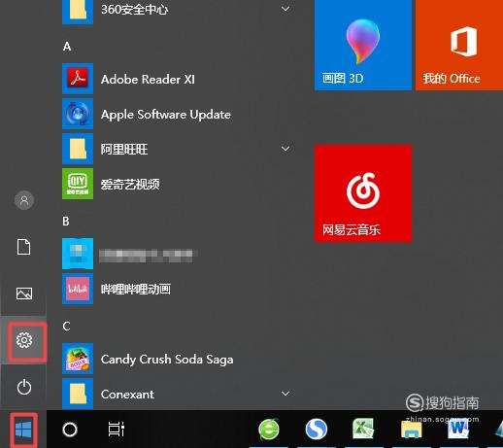Click the 360安全中心 folder icon

(x=78, y=12)
